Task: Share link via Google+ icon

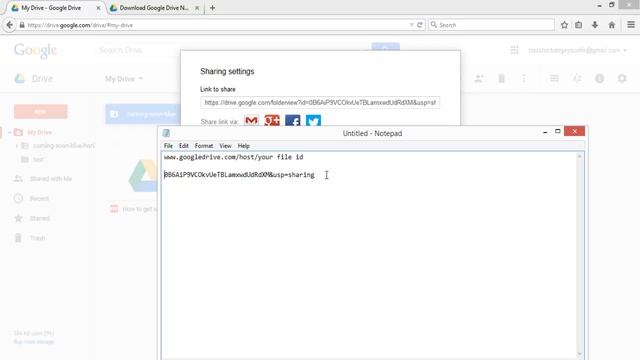Action: [x=272, y=120]
